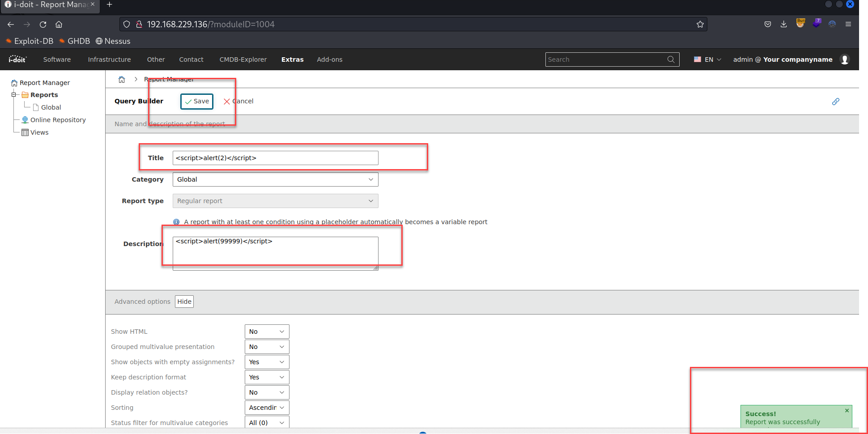Open the CMDB-Explorer menu

click(243, 60)
